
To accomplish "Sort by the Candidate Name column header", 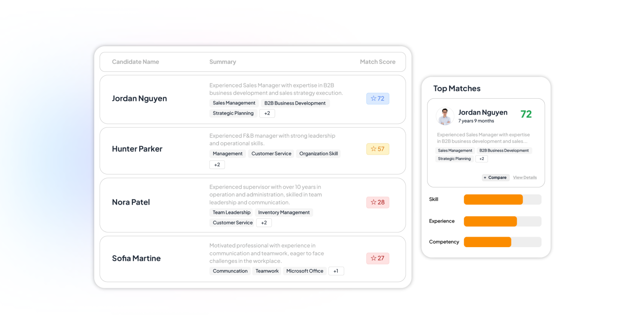I will 136,62.
